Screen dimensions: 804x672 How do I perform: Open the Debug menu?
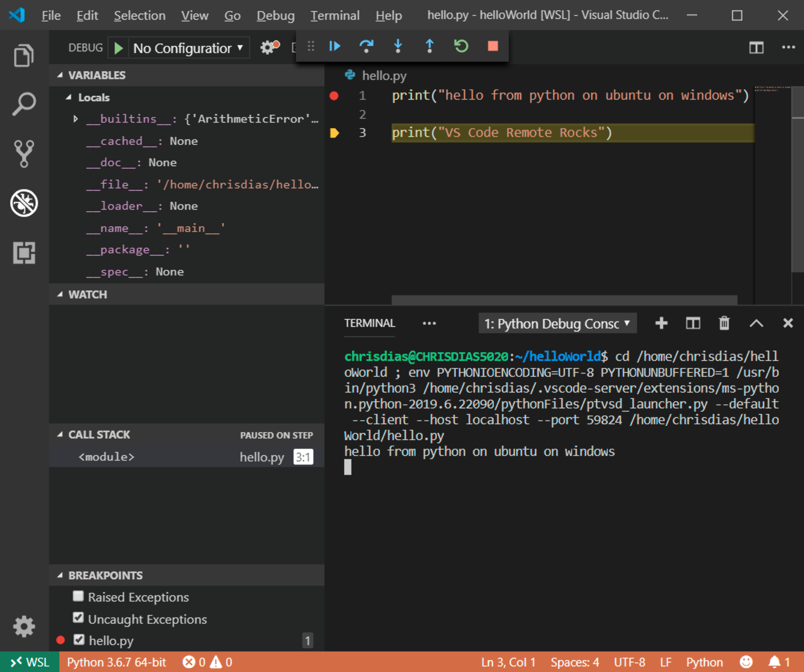pos(275,15)
